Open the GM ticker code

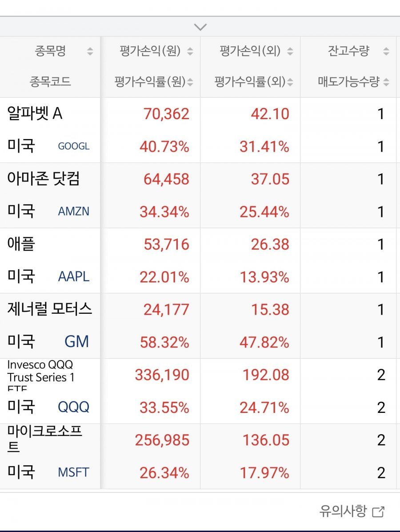[76, 342]
